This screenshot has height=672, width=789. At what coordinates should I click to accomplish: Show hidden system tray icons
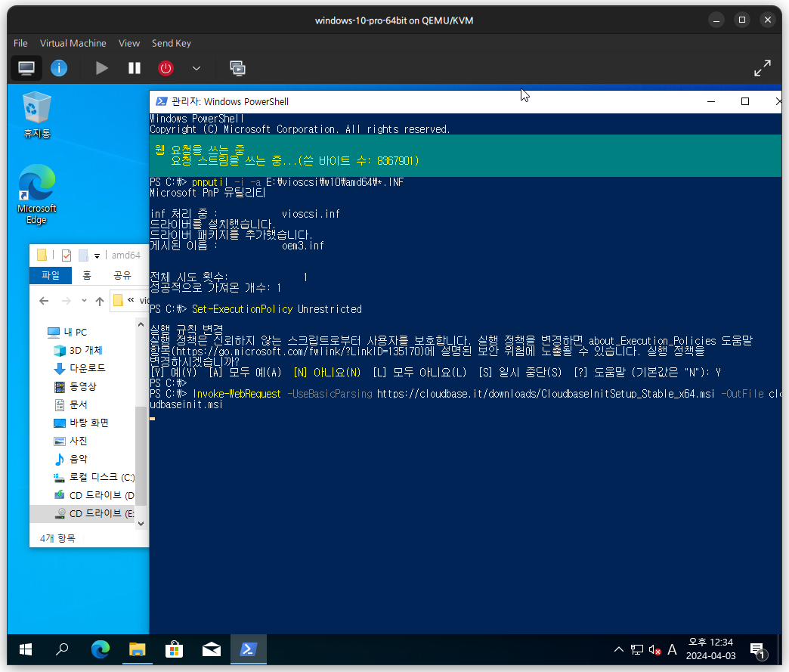619,649
